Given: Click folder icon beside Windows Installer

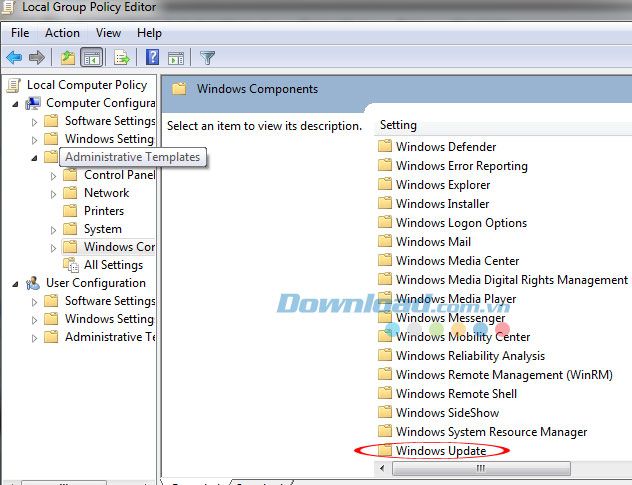Looking at the screenshot, I should coord(385,203).
